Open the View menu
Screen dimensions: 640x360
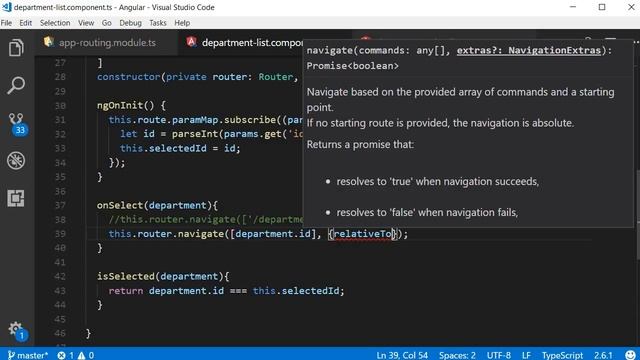point(86,23)
